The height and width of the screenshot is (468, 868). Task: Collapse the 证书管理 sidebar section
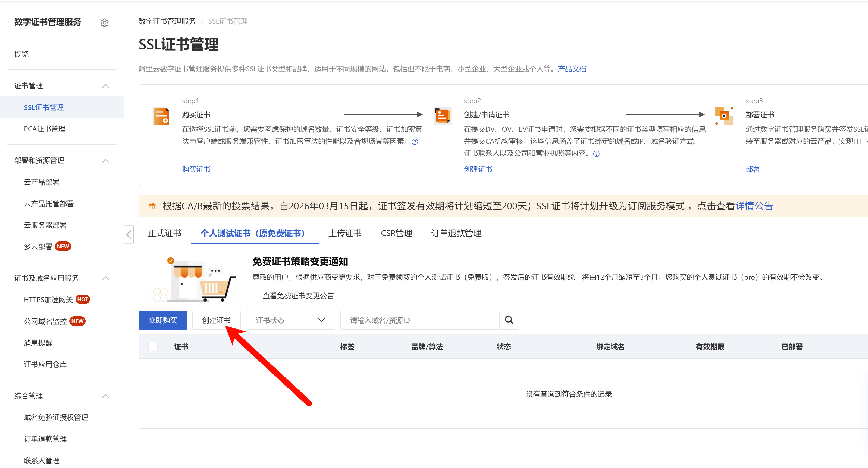click(105, 86)
